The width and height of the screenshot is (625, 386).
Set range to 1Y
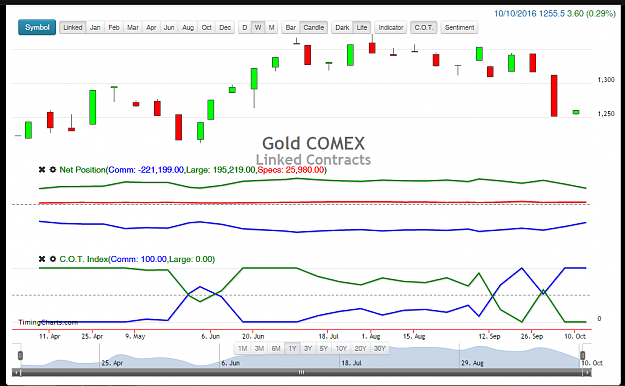click(292, 349)
